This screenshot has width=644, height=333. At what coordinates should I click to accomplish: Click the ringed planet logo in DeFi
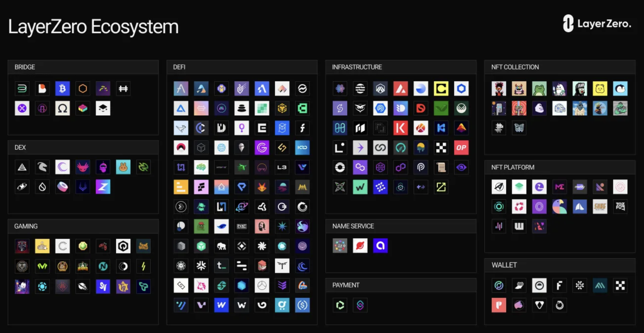242,207
